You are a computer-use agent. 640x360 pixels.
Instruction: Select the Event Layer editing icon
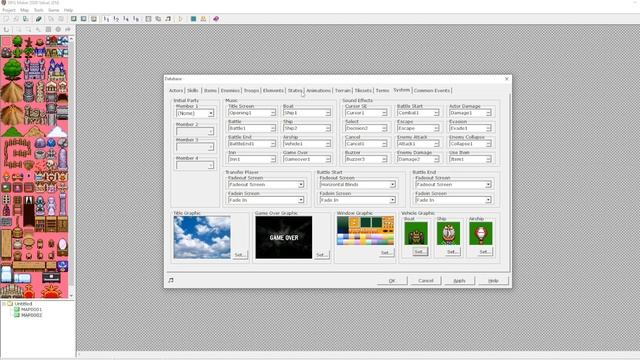93,19
